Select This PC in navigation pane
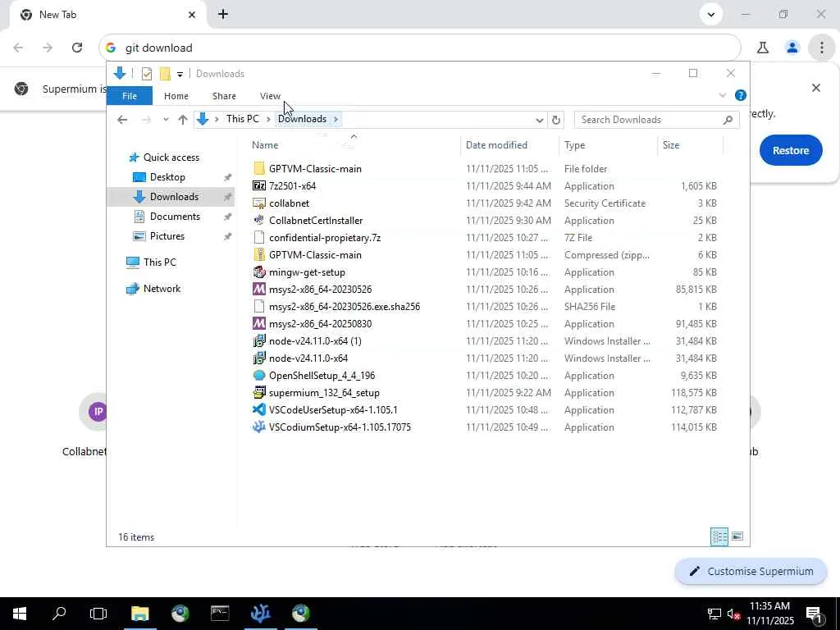The width and height of the screenshot is (840, 630). point(160,262)
